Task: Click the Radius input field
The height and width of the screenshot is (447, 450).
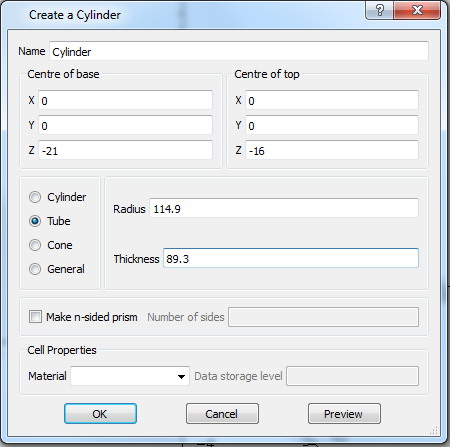Action: [x=284, y=208]
